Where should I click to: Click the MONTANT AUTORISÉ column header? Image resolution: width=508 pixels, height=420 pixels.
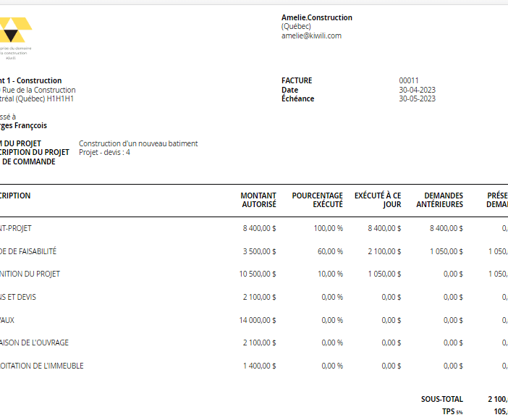pyautogui.click(x=258, y=200)
